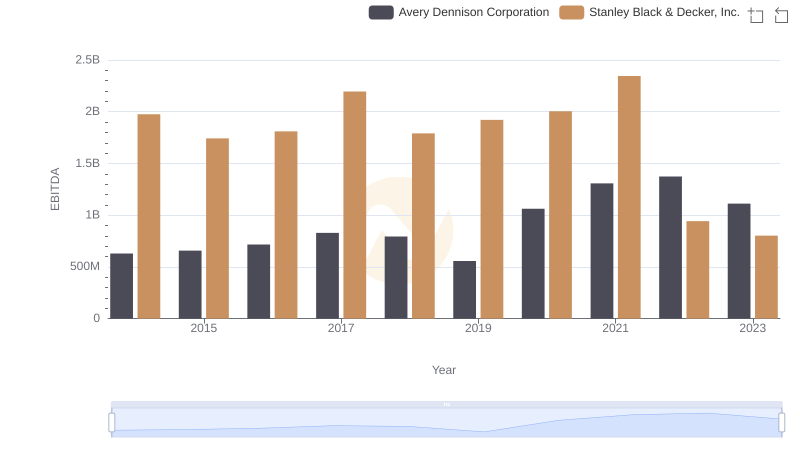The width and height of the screenshot is (800, 461).
Task: Click the Avery Dennison bar for 2017
Action: click(x=327, y=276)
